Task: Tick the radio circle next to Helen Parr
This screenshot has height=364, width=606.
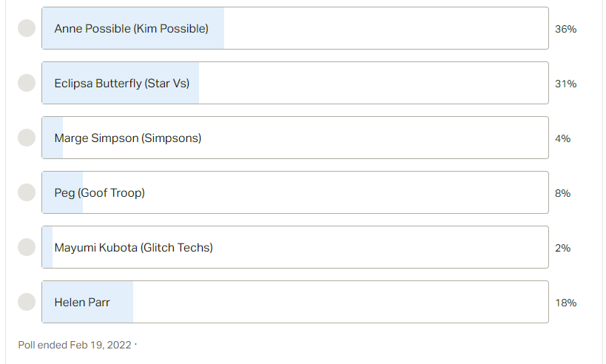Action: tap(27, 302)
